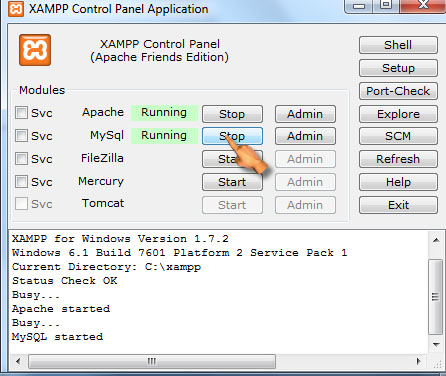Tick the Mercury Svc checkbox
This screenshot has width=446, height=376.
[21, 182]
